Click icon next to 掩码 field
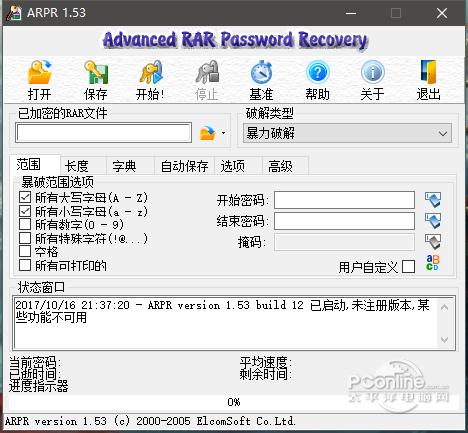Viewport: 468px width, 433px height. [433, 242]
